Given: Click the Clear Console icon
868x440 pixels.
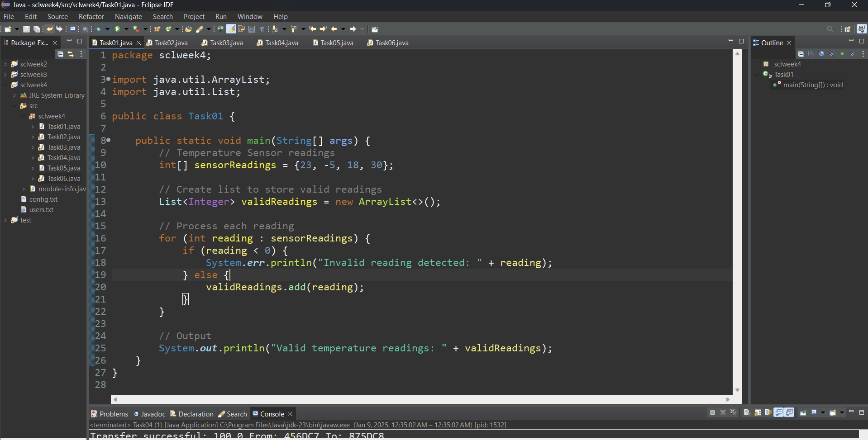Looking at the screenshot, I should point(747,412).
